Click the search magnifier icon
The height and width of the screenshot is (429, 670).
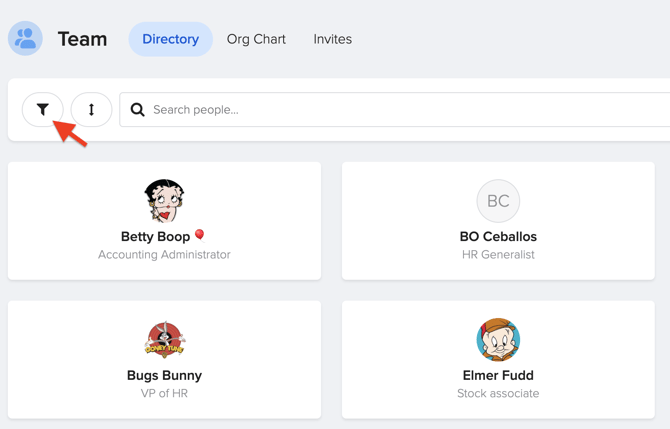tap(137, 110)
